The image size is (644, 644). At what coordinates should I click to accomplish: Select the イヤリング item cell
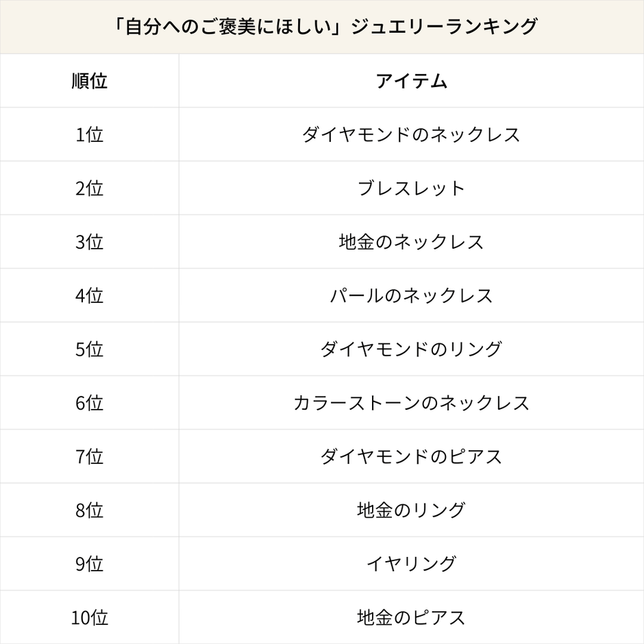coord(411,563)
